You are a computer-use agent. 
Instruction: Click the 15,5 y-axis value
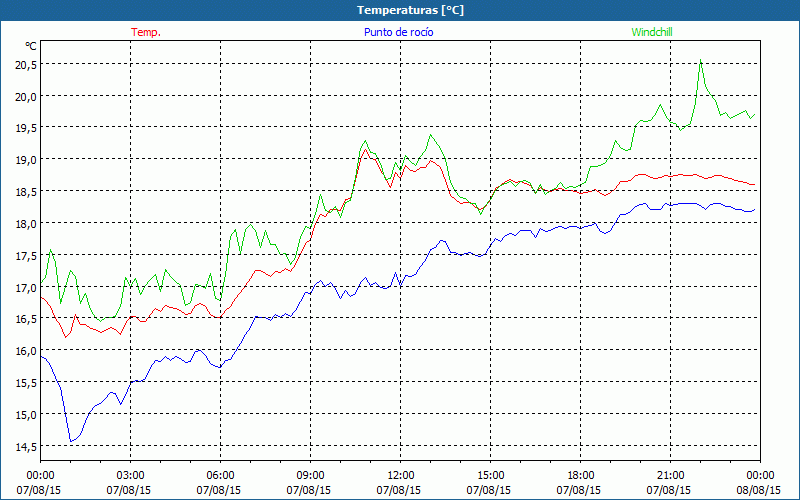[26, 383]
